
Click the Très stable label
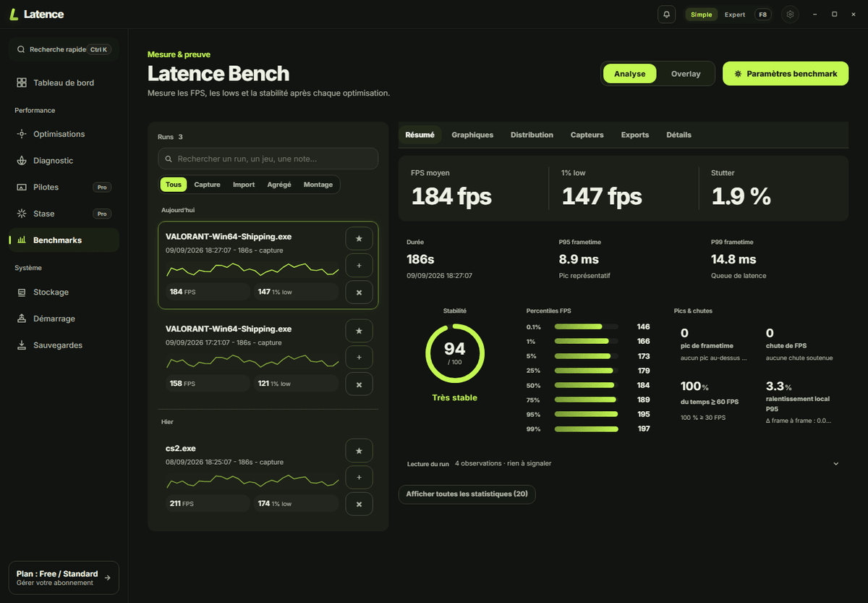pyautogui.click(x=455, y=397)
